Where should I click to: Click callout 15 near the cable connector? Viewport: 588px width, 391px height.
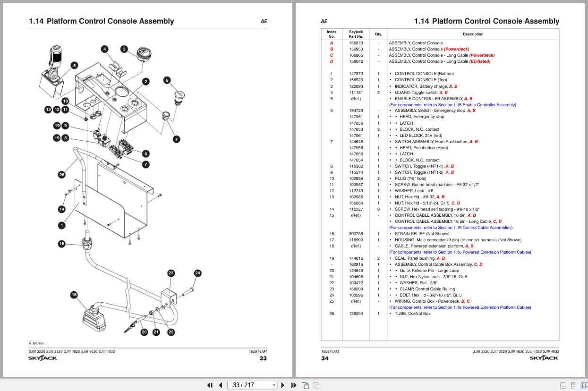pyautogui.click(x=74, y=295)
